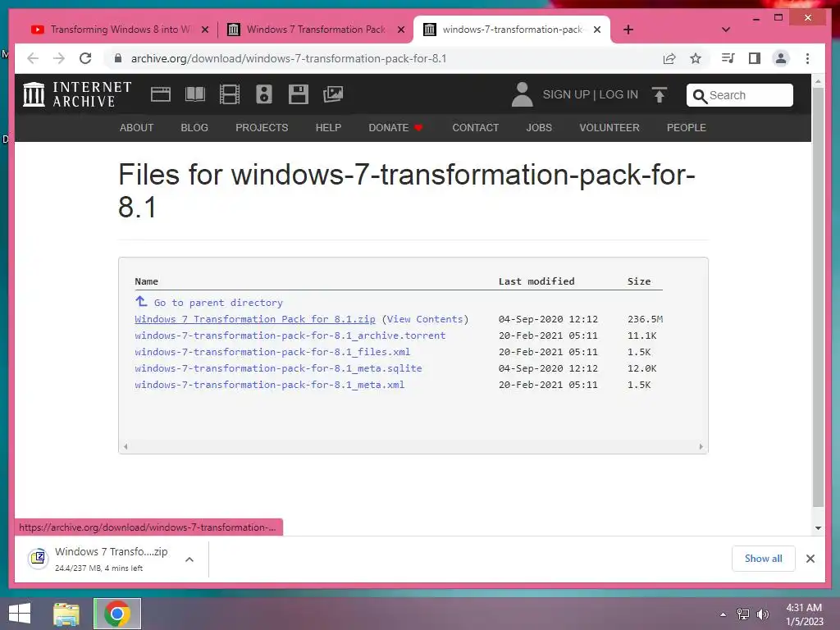The image size is (840, 630).
Task: Switch to Windows 7 Transformation Pack tab
Action: coord(315,30)
